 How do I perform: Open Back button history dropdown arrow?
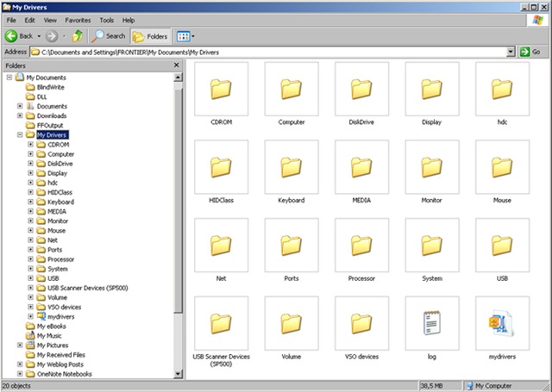tap(39, 36)
